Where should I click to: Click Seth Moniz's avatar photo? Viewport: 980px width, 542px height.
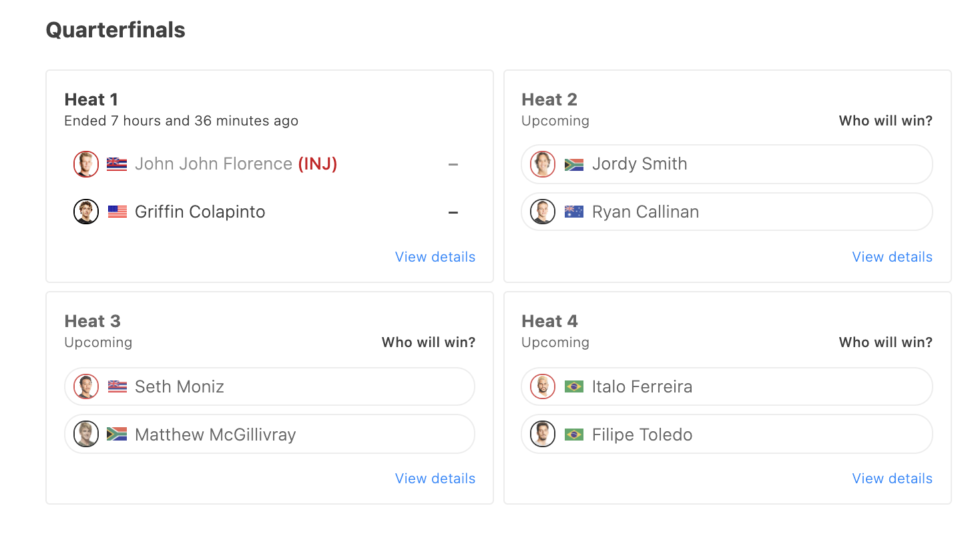tap(86, 386)
